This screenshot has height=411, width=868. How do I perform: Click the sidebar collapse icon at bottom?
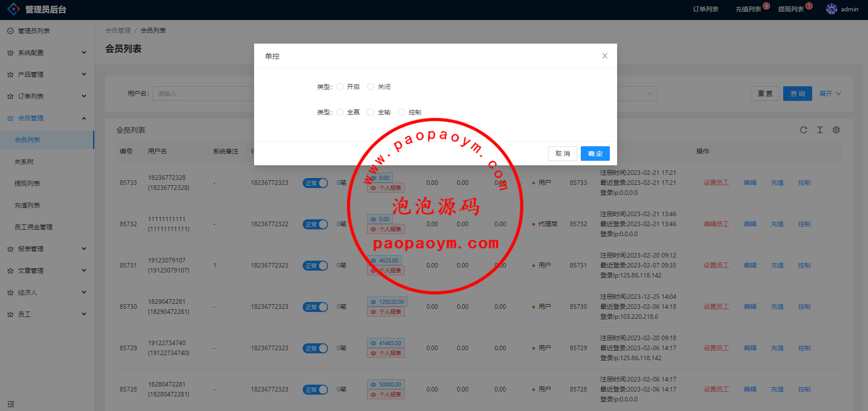(x=11, y=404)
